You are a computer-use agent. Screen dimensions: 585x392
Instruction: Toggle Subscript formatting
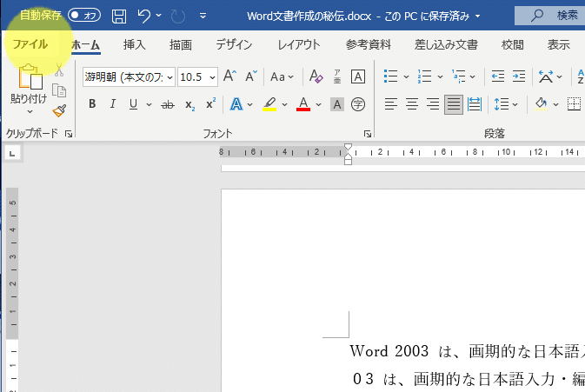click(189, 105)
